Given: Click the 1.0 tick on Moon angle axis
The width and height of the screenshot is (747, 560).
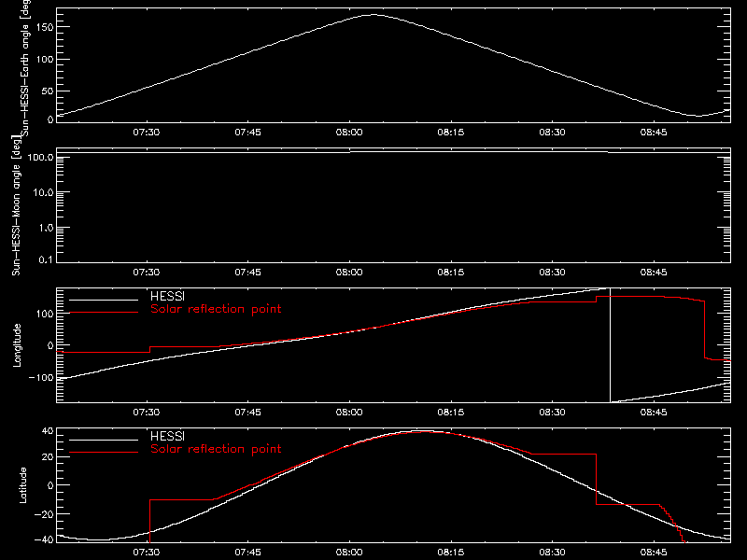Looking at the screenshot, I should 46,228.
